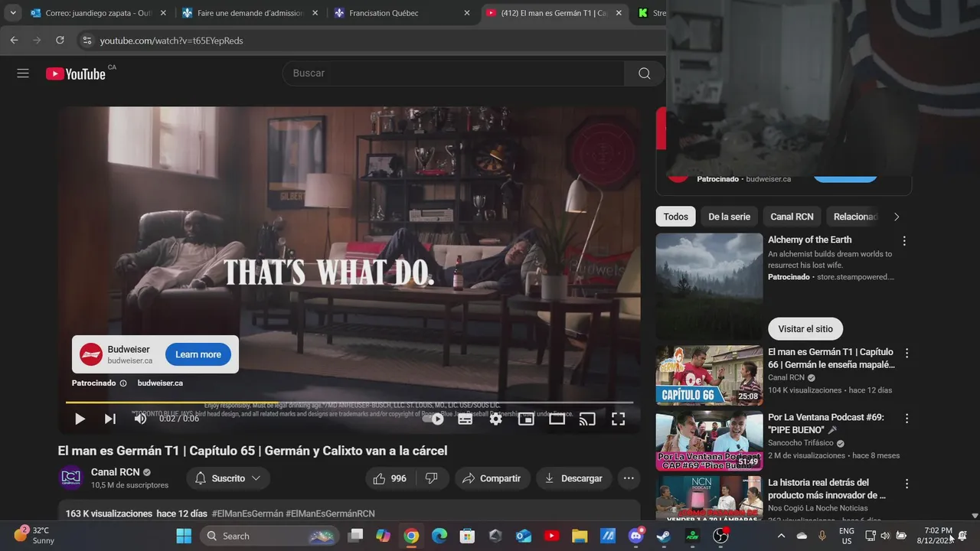This screenshot has width=980, height=551.
Task: Click the Visitar el sitio button
Action: [805, 329]
